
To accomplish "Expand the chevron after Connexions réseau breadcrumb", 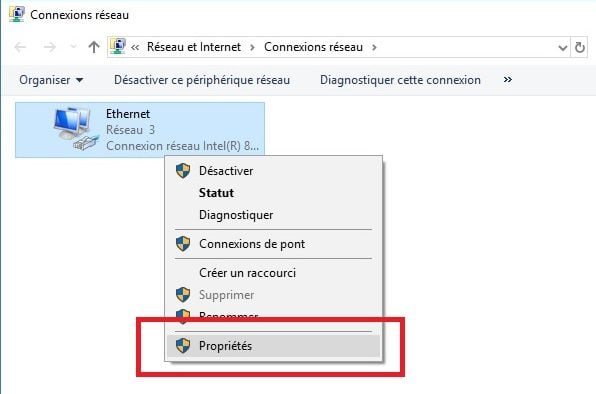I will coord(374,47).
